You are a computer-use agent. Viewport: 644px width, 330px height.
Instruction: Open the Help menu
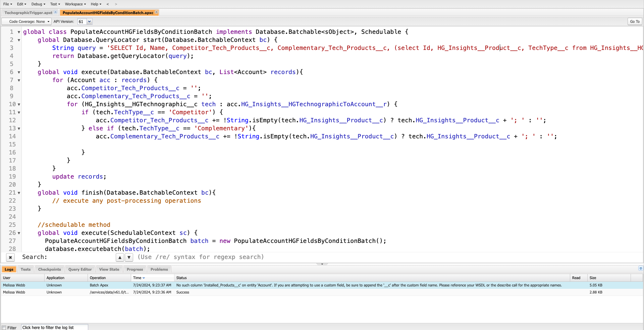96,4
